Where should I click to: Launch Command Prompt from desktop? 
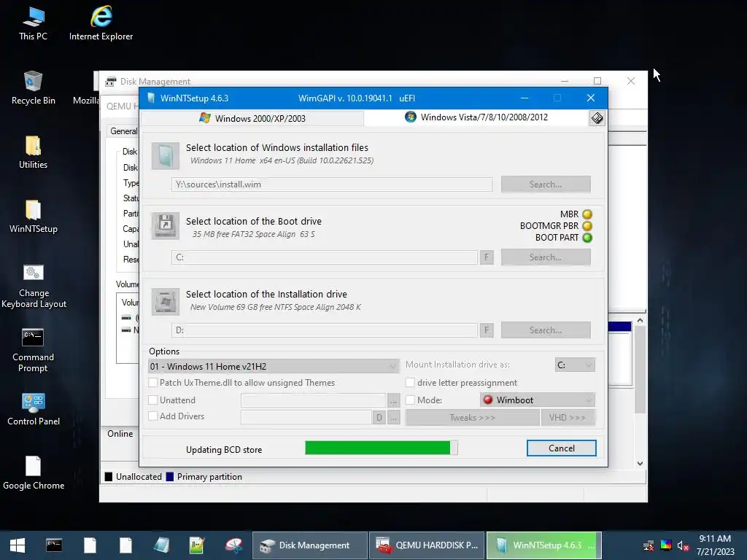click(33, 350)
